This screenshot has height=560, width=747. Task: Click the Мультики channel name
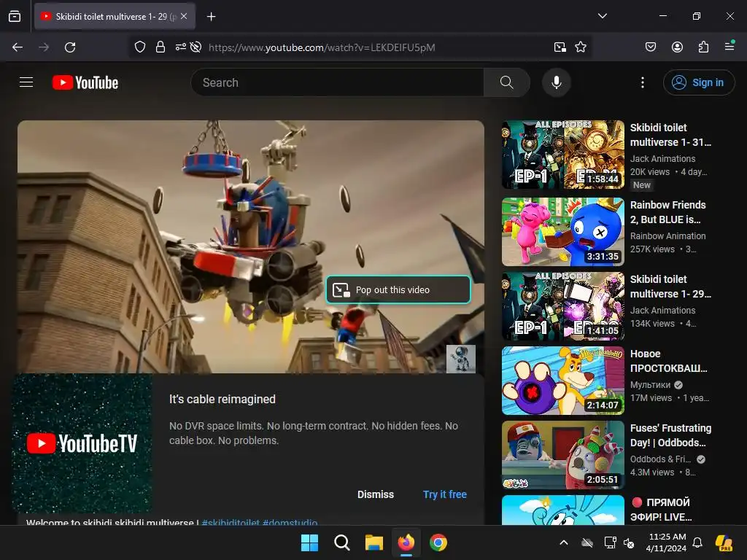coord(650,385)
